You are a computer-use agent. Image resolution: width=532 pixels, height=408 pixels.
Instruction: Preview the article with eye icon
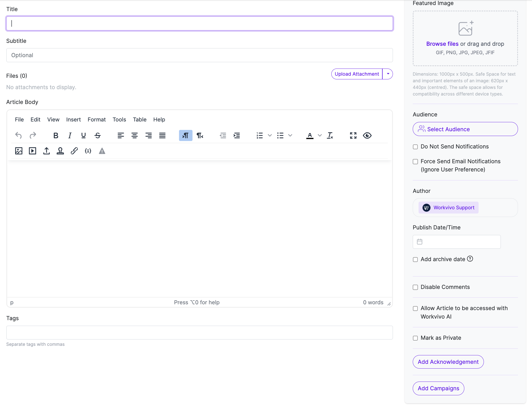[x=367, y=135]
